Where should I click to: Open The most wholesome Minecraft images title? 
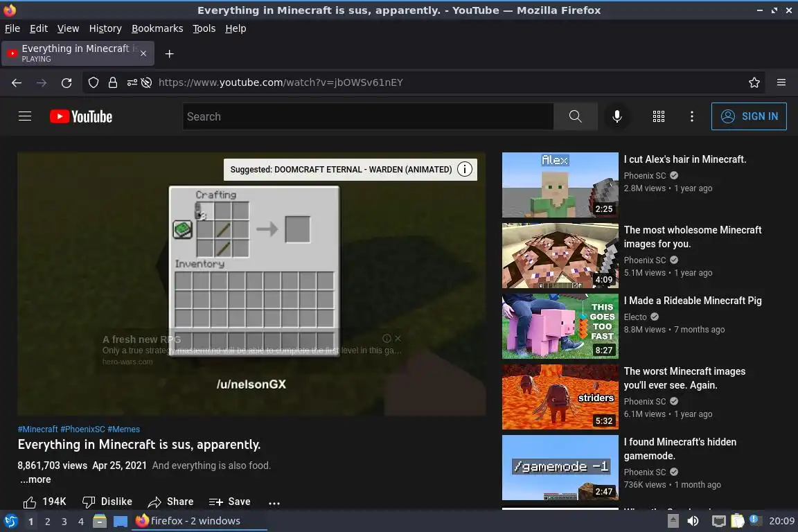click(x=693, y=237)
